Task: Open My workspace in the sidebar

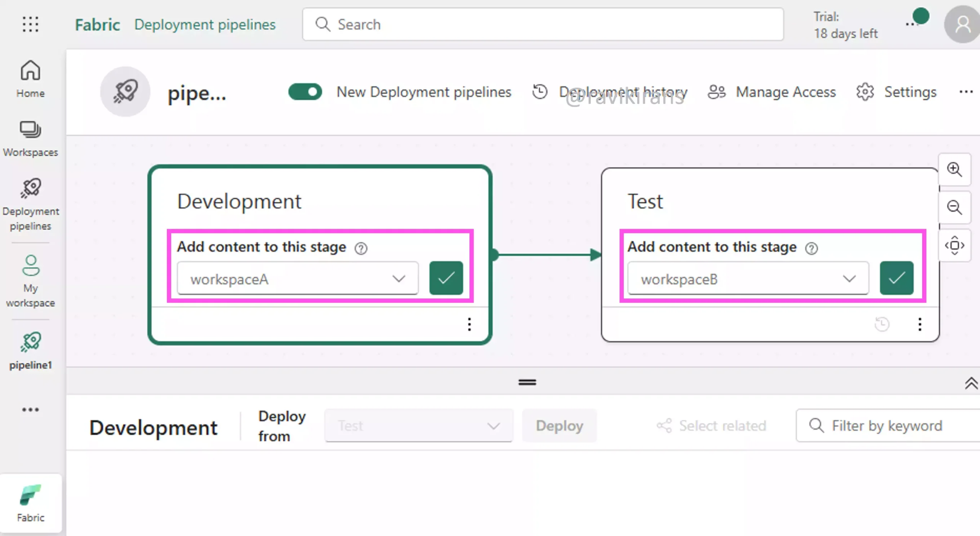Action: (x=30, y=281)
